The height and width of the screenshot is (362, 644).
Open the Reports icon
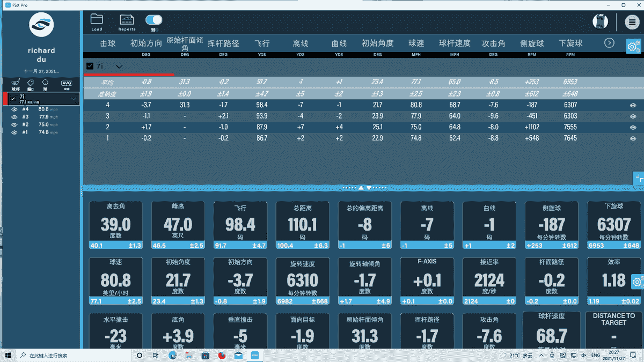[127, 22]
